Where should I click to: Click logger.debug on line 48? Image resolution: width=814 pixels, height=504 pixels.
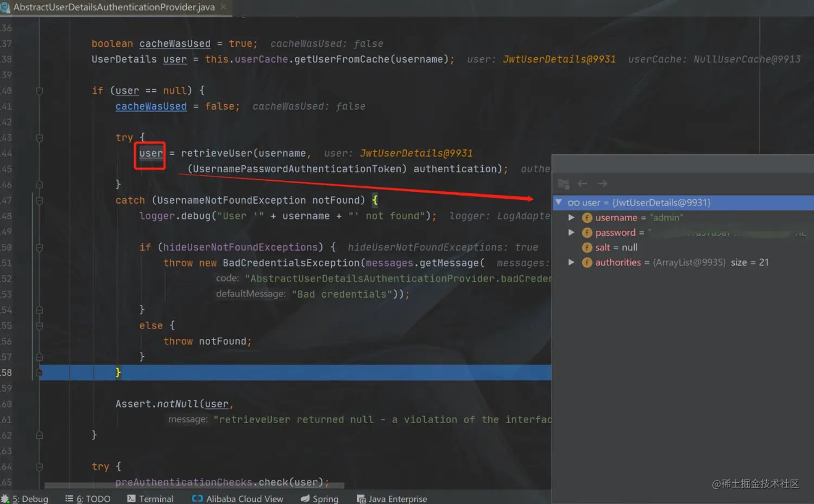[174, 216]
